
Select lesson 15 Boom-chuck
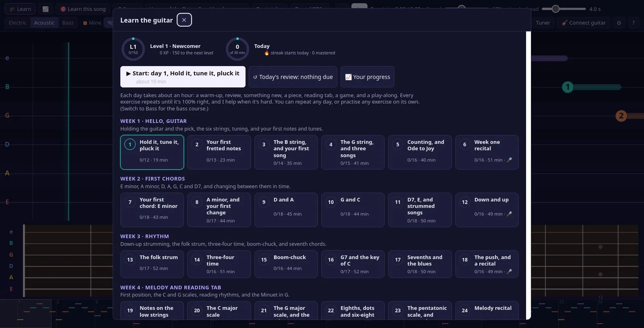pos(286,264)
